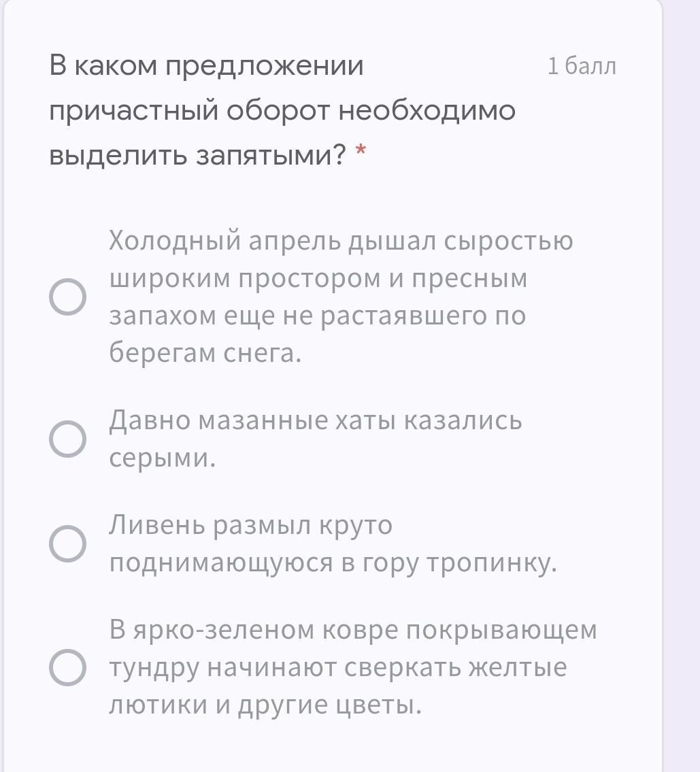Click "берегам снега." ending the first option

tap(205, 353)
